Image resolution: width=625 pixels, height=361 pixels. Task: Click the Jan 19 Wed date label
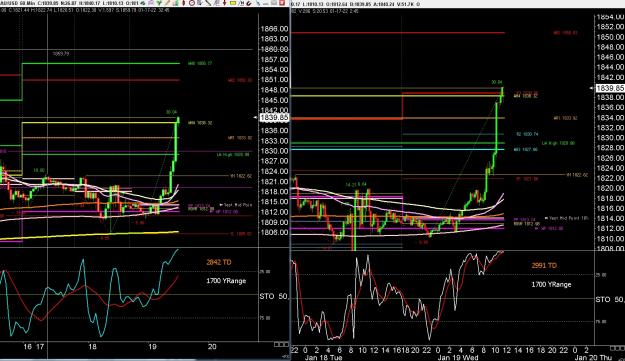(458, 357)
